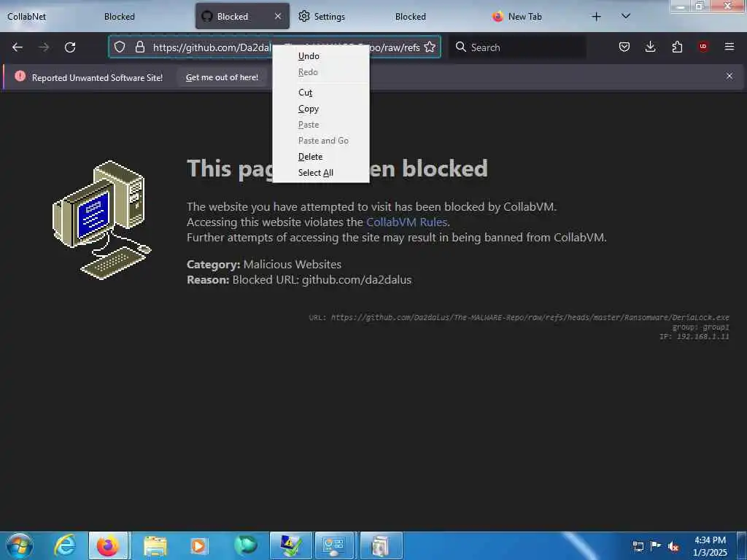747x560 pixels.
Task: Launch Internet Explorer from the taskbar
Action: tap(65, 545)
